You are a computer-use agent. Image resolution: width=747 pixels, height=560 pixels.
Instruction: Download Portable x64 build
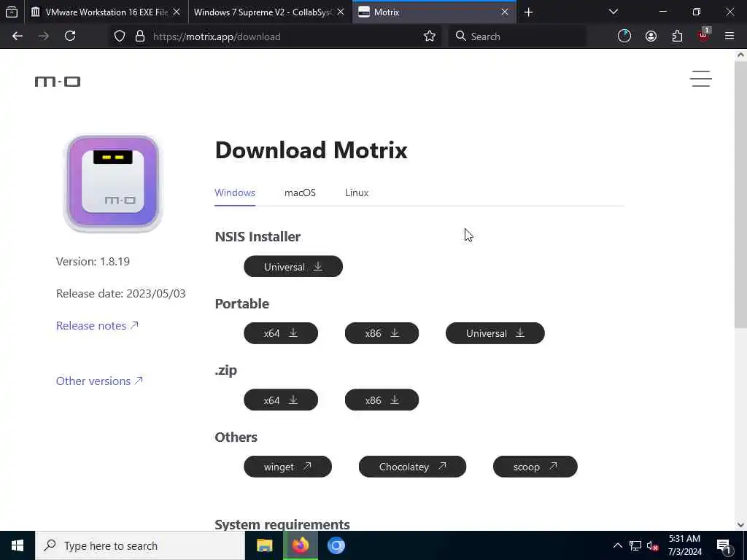[x=281, y=333]
